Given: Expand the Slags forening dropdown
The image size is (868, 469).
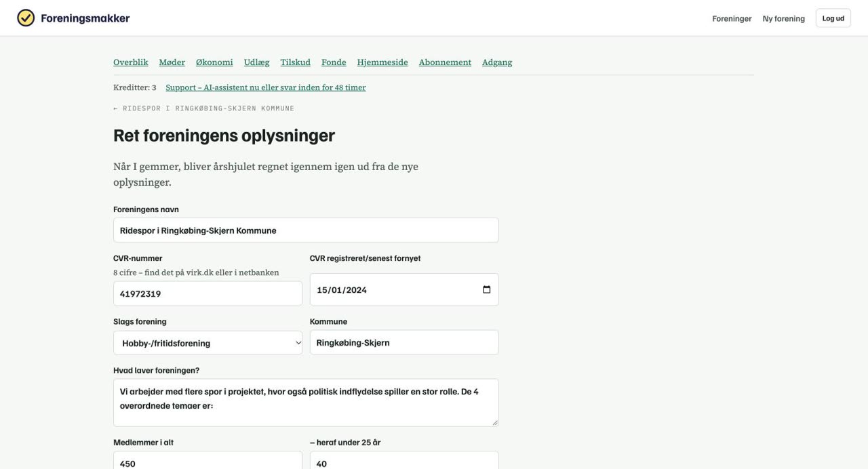Looking at the screenshot, I should (208, 343).
